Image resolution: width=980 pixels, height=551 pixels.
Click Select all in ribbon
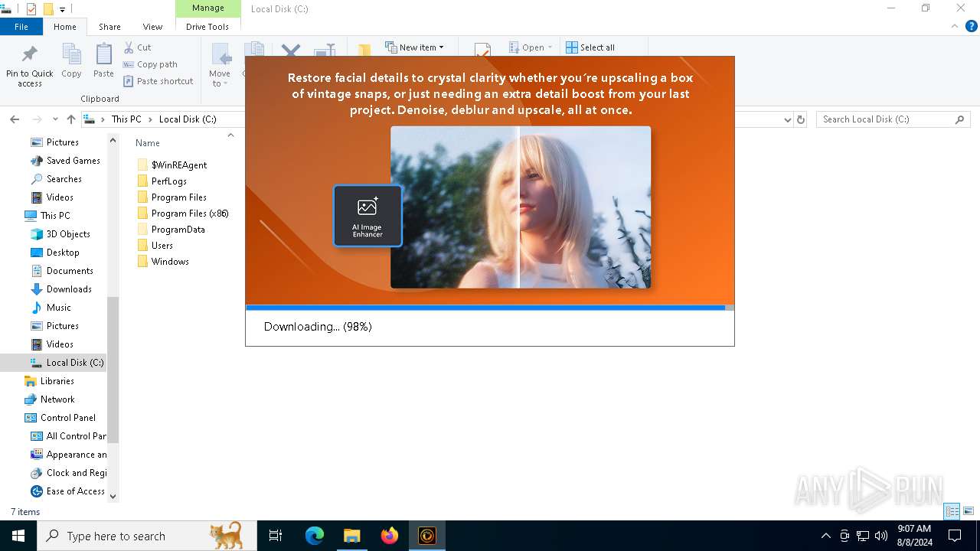[x=590, y=47]
